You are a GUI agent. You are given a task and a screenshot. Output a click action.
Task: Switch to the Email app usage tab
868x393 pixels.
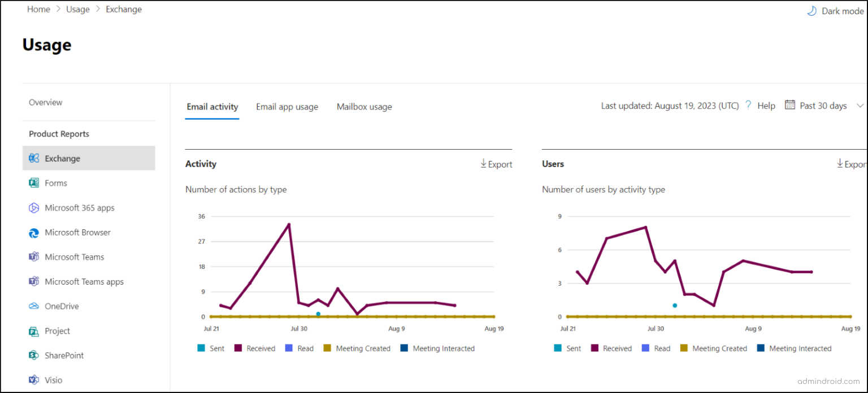(x=287, y=106)
